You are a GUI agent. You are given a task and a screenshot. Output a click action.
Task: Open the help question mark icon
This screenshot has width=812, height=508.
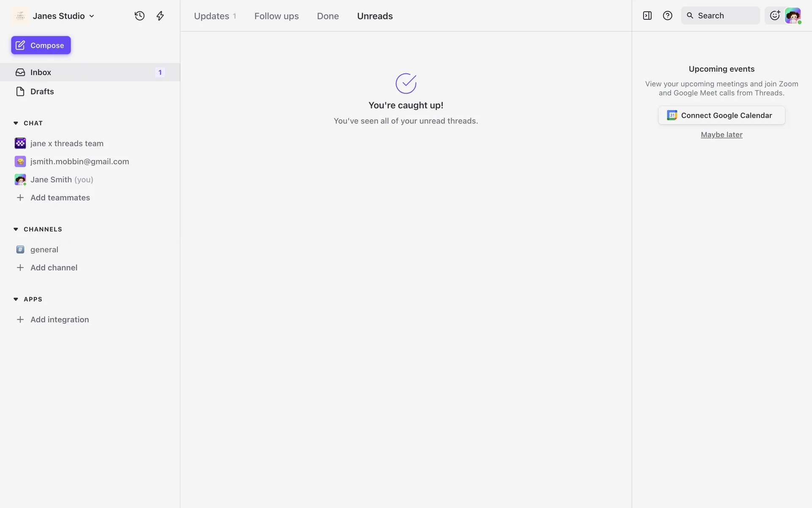[667, 16]
